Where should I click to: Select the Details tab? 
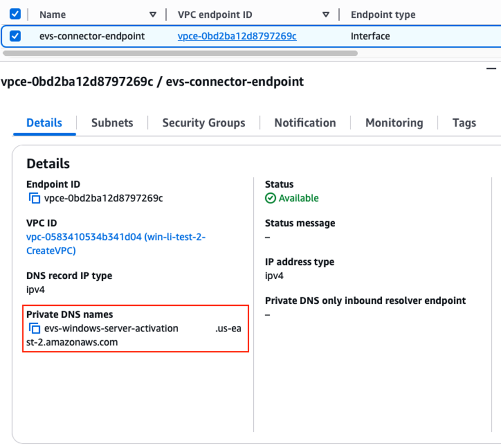(x=44, y=123)
